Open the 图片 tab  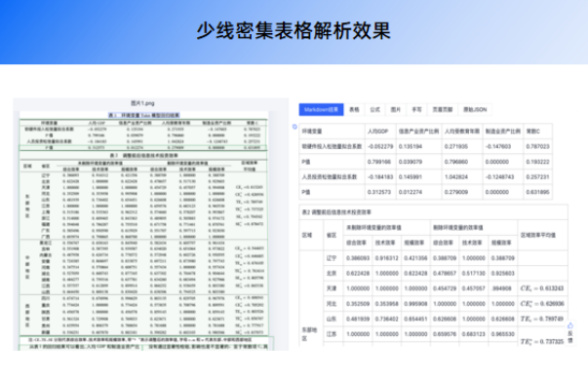[x=396, y=110]
